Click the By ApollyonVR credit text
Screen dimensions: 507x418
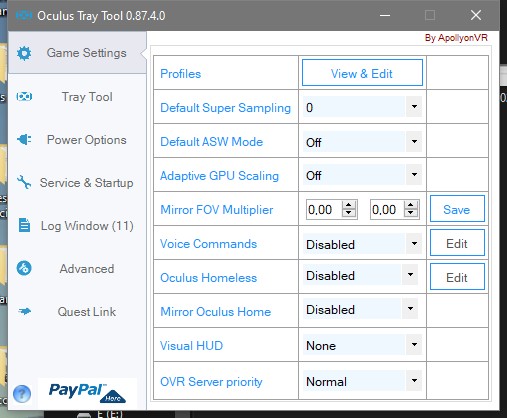click(456, 38)
